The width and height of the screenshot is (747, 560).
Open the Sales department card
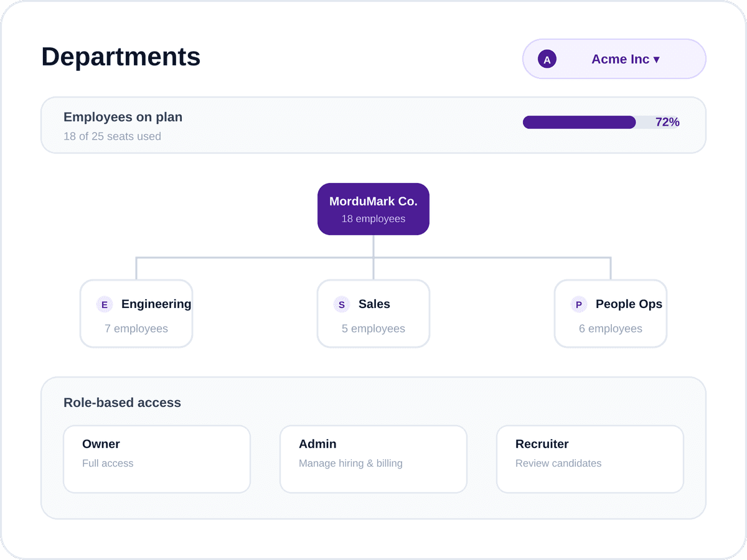(x=374, y=314)
